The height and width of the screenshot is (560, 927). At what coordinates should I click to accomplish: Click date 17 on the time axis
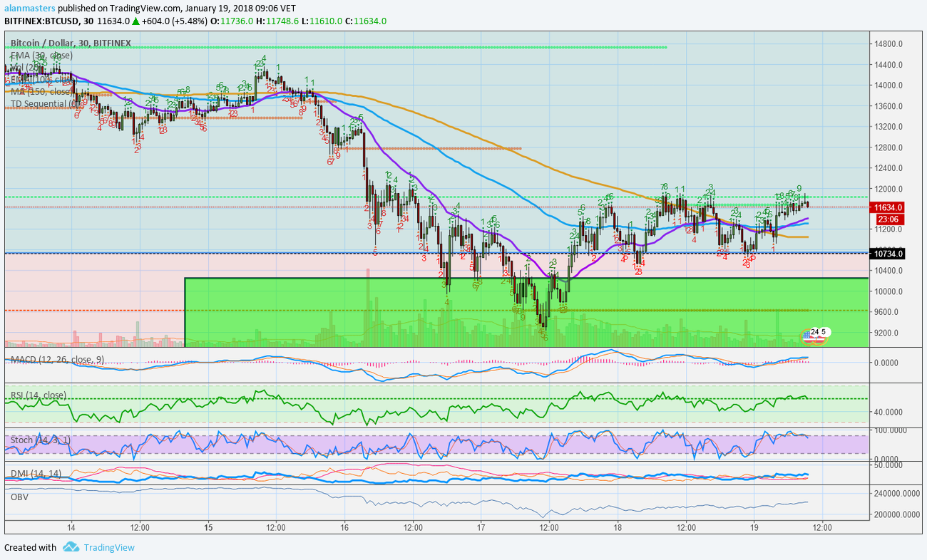coord(481,527)
